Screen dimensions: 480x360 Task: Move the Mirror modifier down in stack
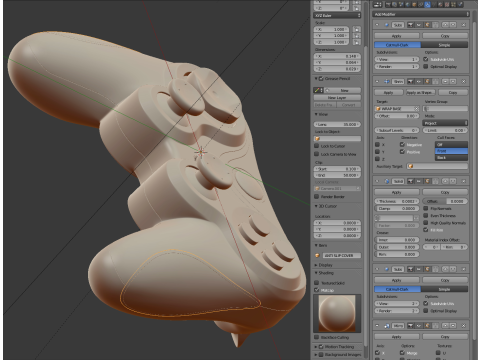[453, 325]
